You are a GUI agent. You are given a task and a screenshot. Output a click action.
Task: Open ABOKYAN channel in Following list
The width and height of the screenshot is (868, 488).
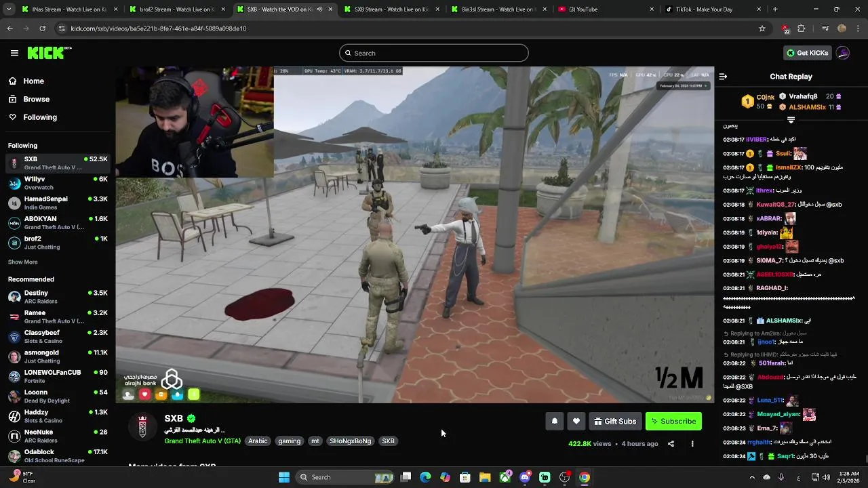(58, 223)
